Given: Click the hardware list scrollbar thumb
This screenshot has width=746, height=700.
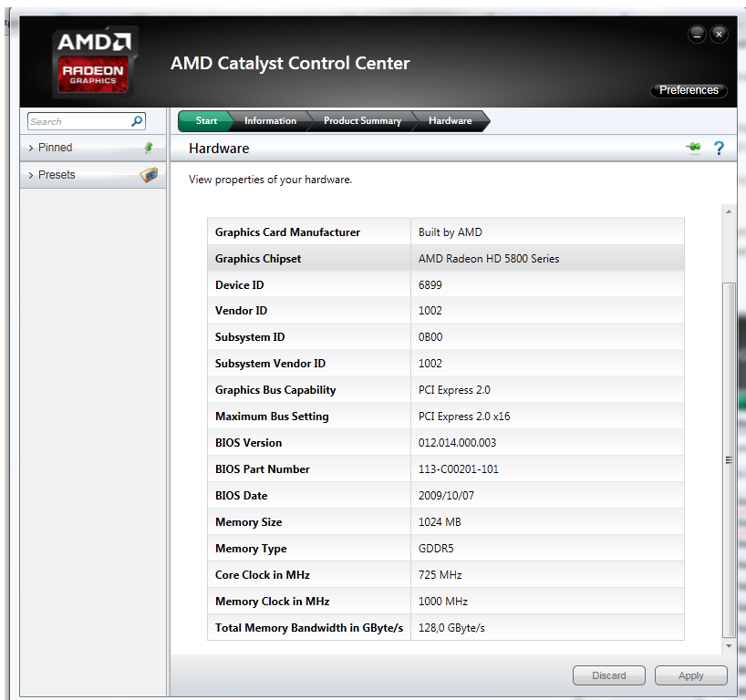Looking at the screenshot, I should point(729,460).
